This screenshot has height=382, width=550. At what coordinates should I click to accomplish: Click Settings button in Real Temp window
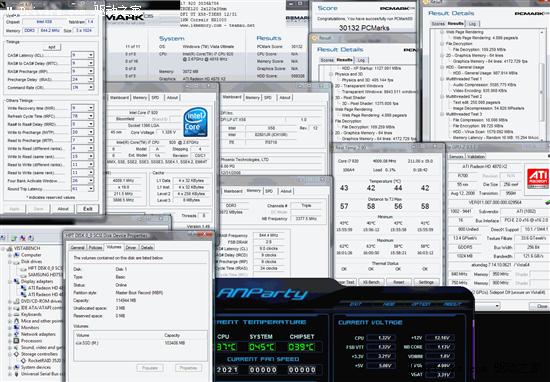[x=427, y=282]
